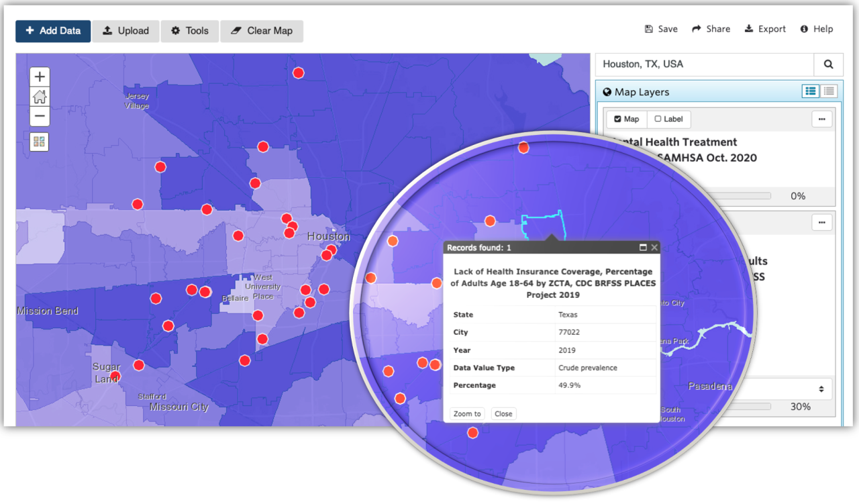This screenshot has width=859, height=504.
Task: Switch Map Layers to the compact list view
Action: 829,91
